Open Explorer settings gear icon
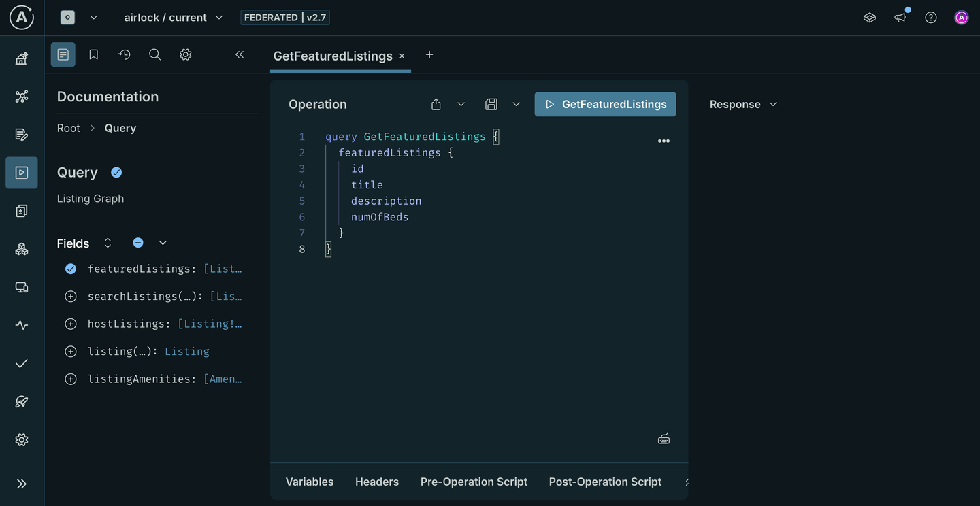Image resolution: width=980 pixels, height=506 pixels. [x=186, y=54]
